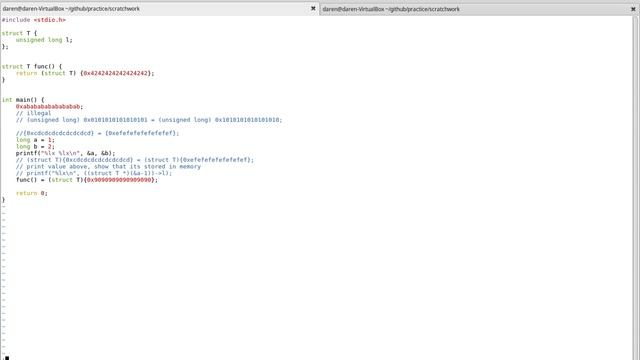Click the '// illegal' comment
The image size is (640, 360).
33,113
